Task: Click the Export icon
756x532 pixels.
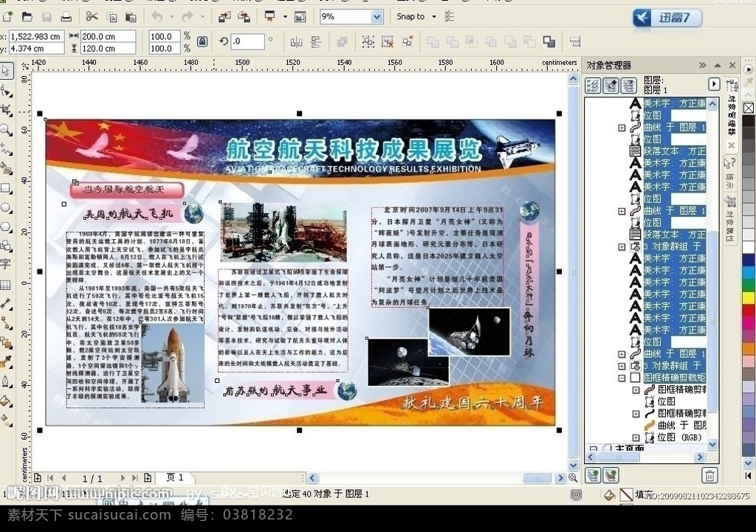Action: 244,17
